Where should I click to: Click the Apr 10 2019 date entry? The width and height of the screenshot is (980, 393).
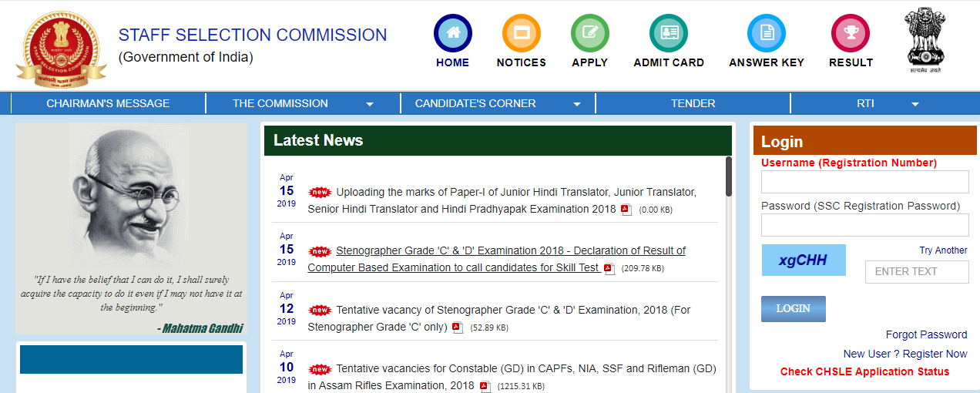pos(287,367)
